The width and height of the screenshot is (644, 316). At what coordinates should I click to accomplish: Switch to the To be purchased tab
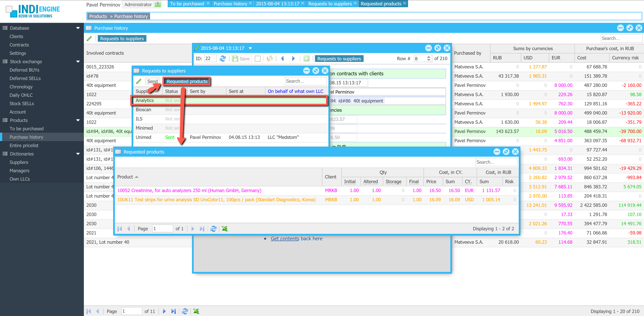(x=187, y=4)
